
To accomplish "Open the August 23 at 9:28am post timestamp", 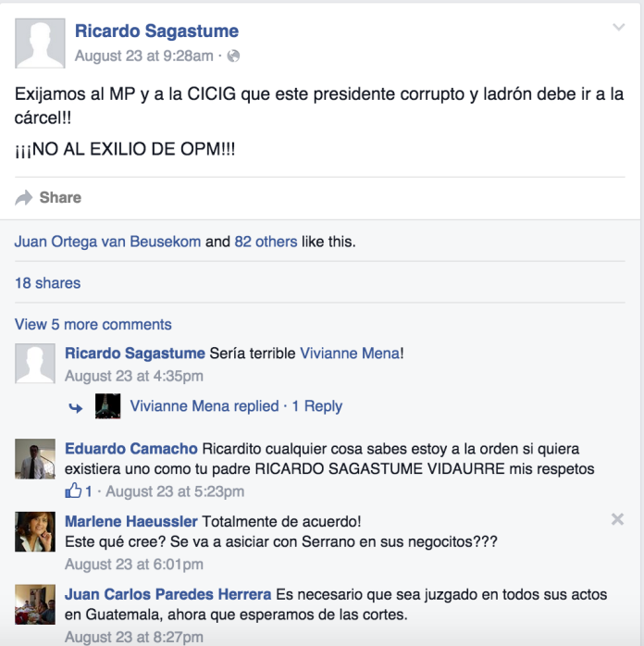I will tap(144, 56).
